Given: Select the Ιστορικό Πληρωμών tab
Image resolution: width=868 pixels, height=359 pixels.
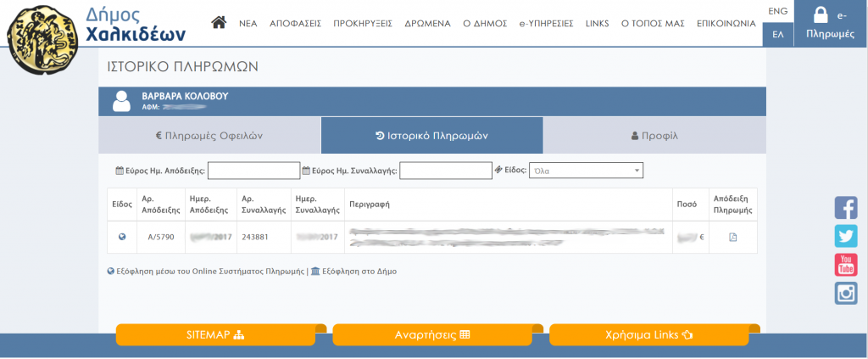Looking at the screenshot, I should click(x=431, y=135).
